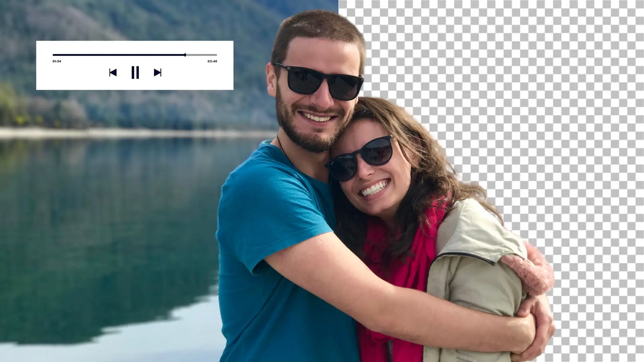The width and height of the screenshot is (644, 362).
Task: Click the previous track icon
Action: (113, 72)
